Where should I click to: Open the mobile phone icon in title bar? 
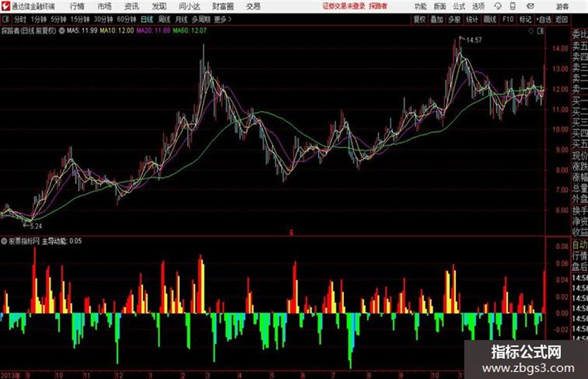pos(513,6)
